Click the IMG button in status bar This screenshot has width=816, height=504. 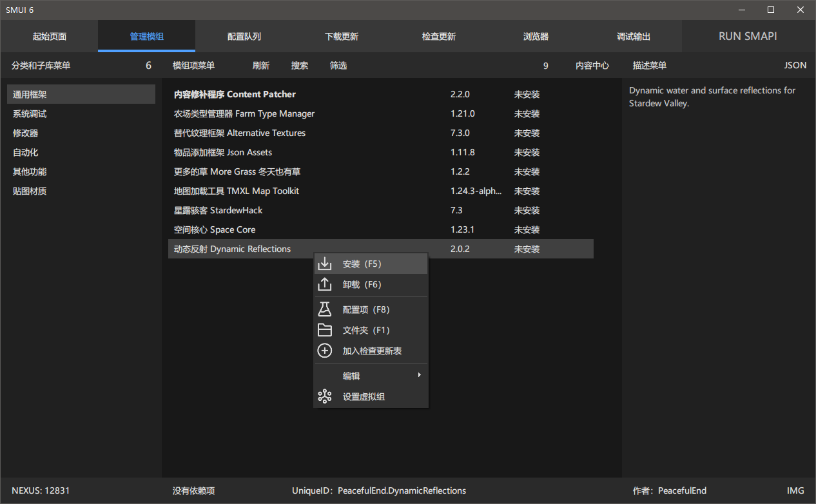[796, 490]
